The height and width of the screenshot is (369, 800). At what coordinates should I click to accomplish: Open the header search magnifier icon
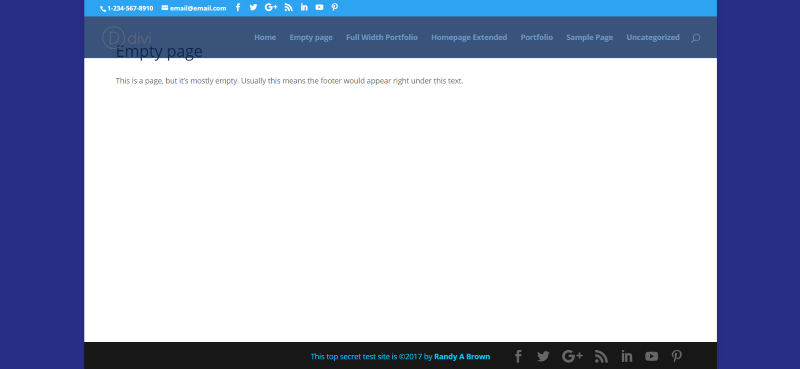[x=695, y=38]
